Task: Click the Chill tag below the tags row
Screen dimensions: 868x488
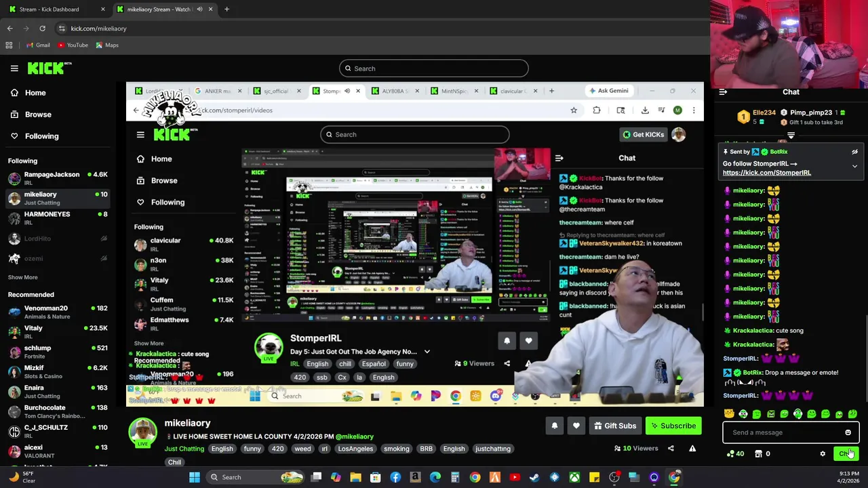Action: pos(174,462)
